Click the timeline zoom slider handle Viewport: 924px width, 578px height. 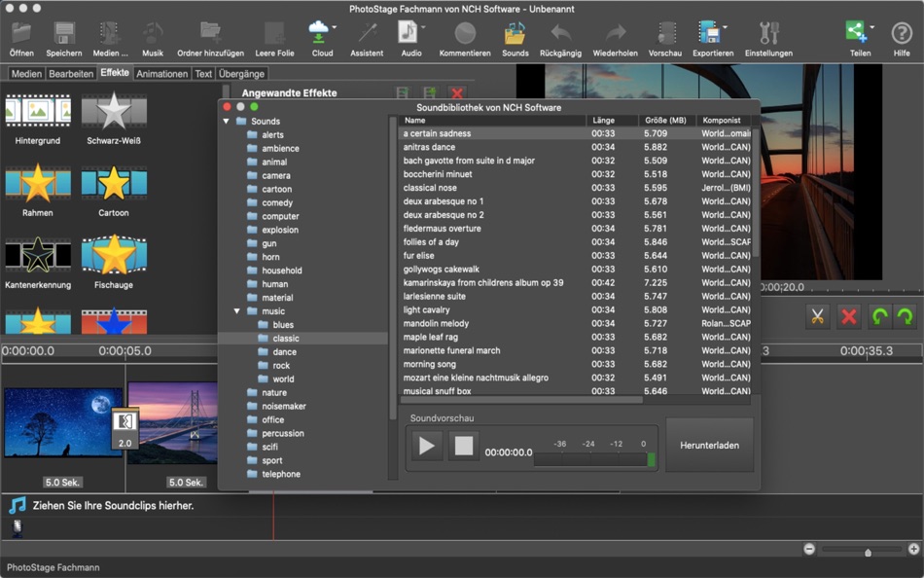[x=868, y=552]
